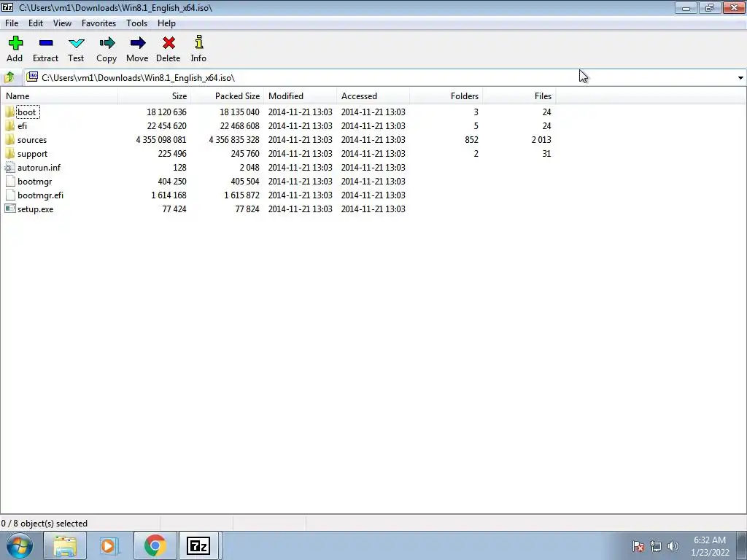Select the boot folder icon

10,112
